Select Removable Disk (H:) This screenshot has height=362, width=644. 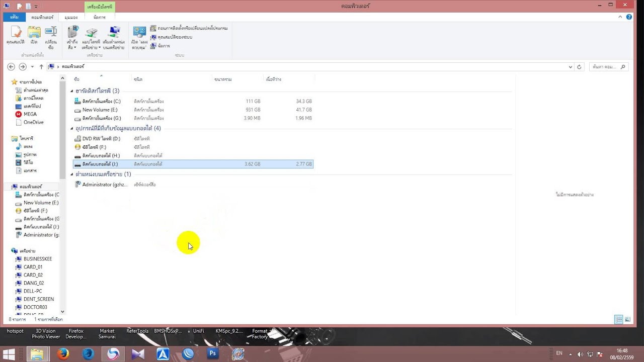pos(193,155)
